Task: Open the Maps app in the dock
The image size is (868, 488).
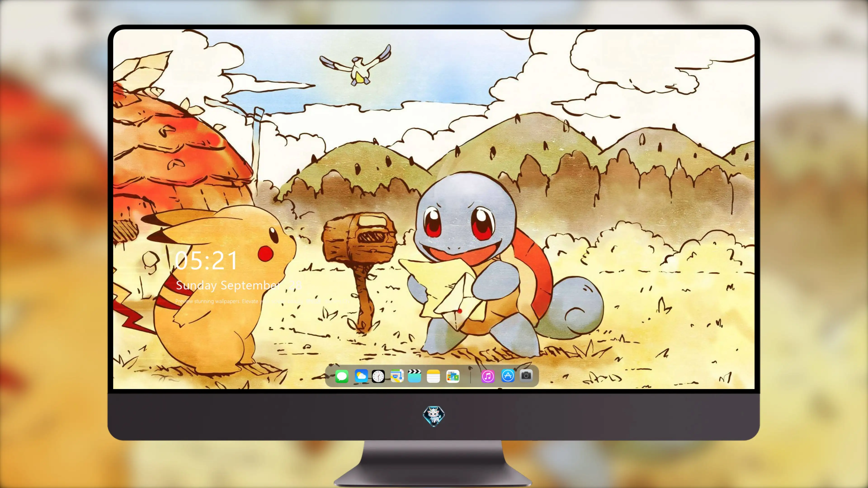Action: (x=397, y=376)
